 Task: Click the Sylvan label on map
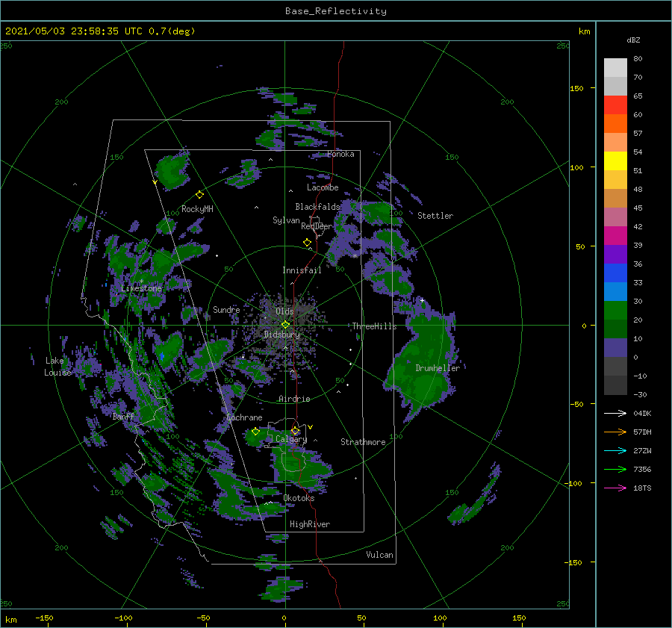[286, 221]
